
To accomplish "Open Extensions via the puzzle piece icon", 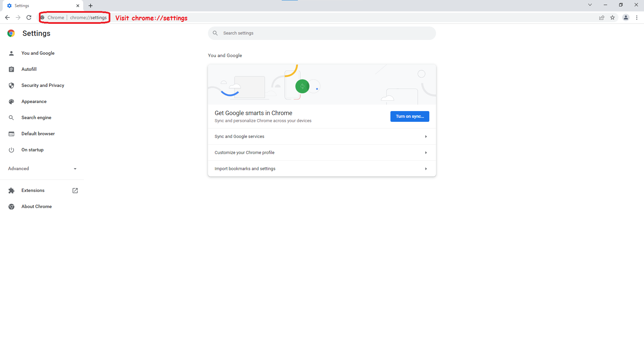I will click(11, 190).
